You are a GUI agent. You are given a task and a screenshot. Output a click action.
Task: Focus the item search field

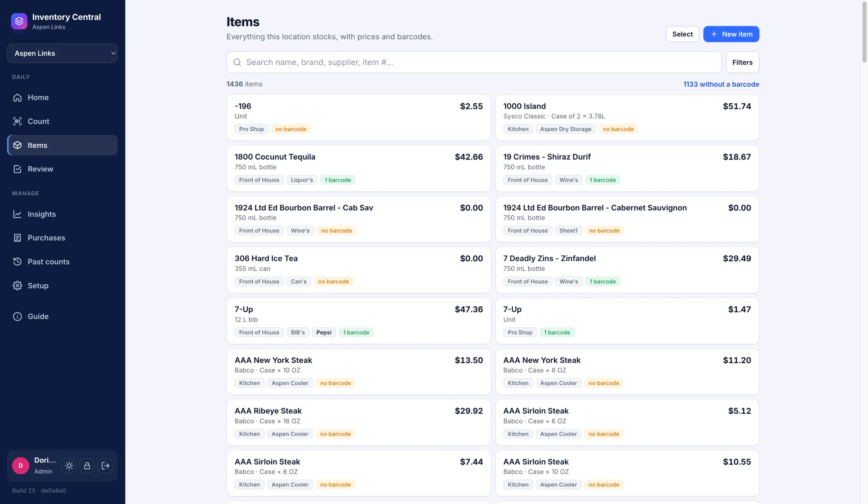coord(474,62)
